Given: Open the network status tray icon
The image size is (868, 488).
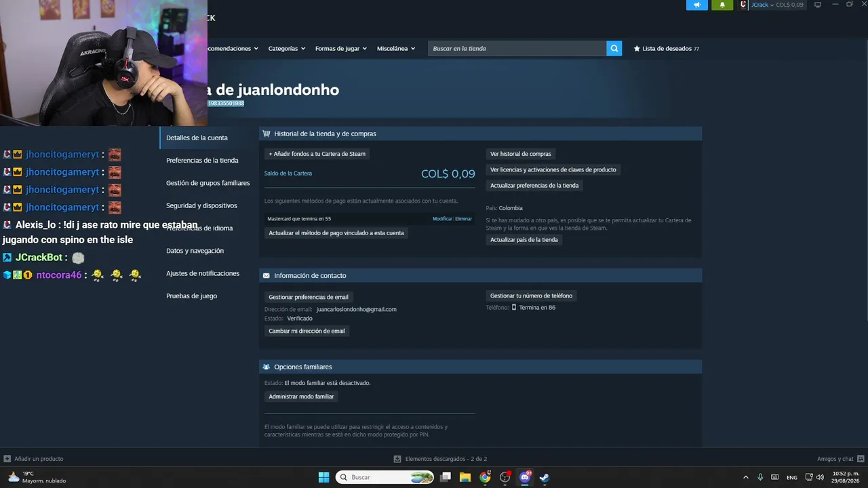Looking at the screenshot, I should click(x=809, y=477).
